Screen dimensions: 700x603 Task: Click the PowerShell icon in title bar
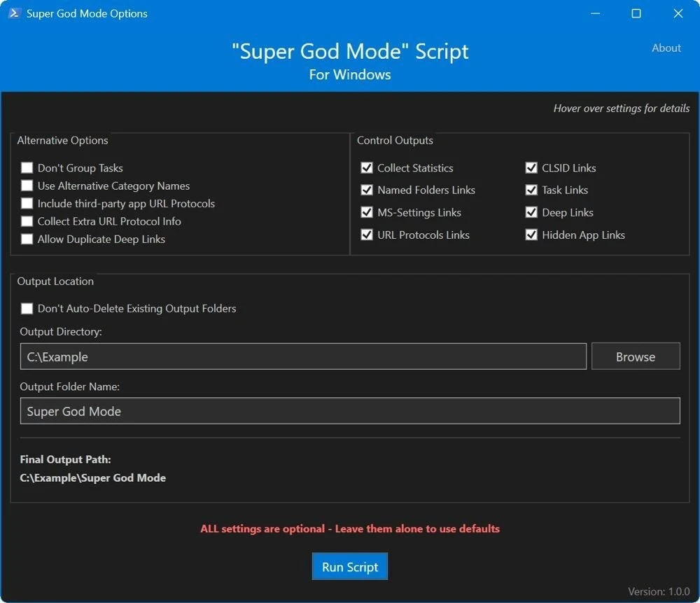(14, 13)
